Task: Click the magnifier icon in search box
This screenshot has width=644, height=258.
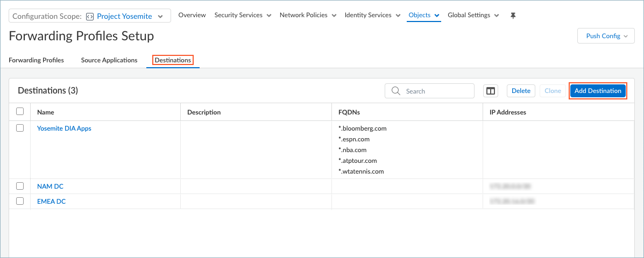Action: coord(396,91)
